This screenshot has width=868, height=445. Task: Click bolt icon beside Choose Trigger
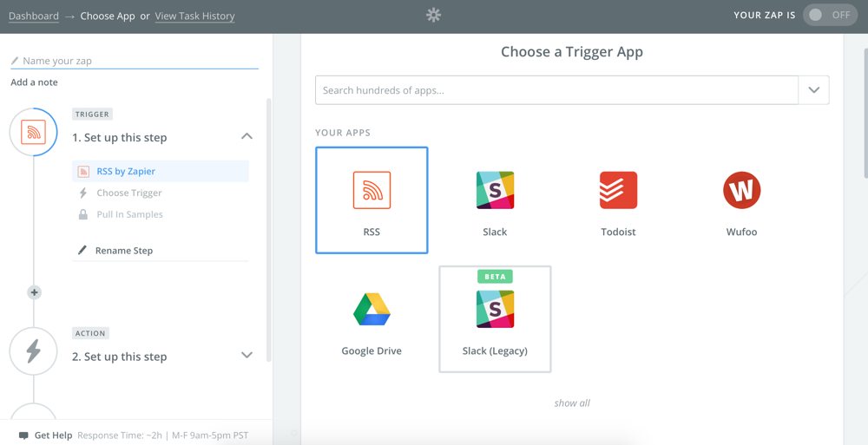tap(83, 193)
